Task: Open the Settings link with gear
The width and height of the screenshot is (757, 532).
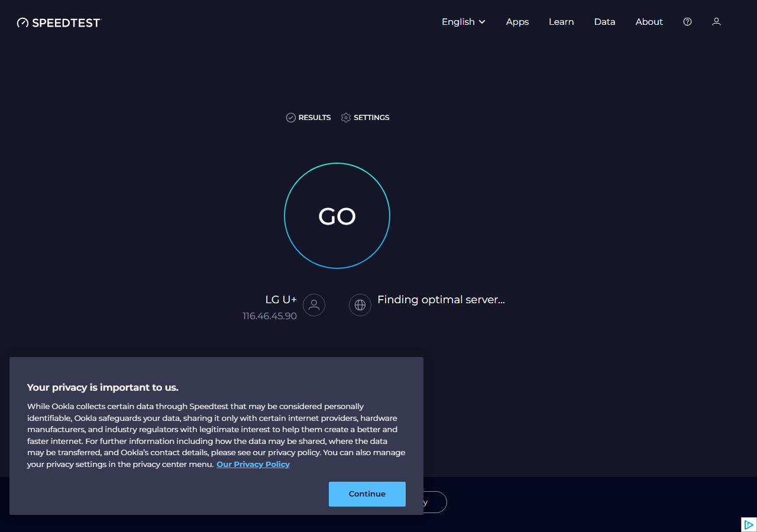Action: (x=365, y=118)
